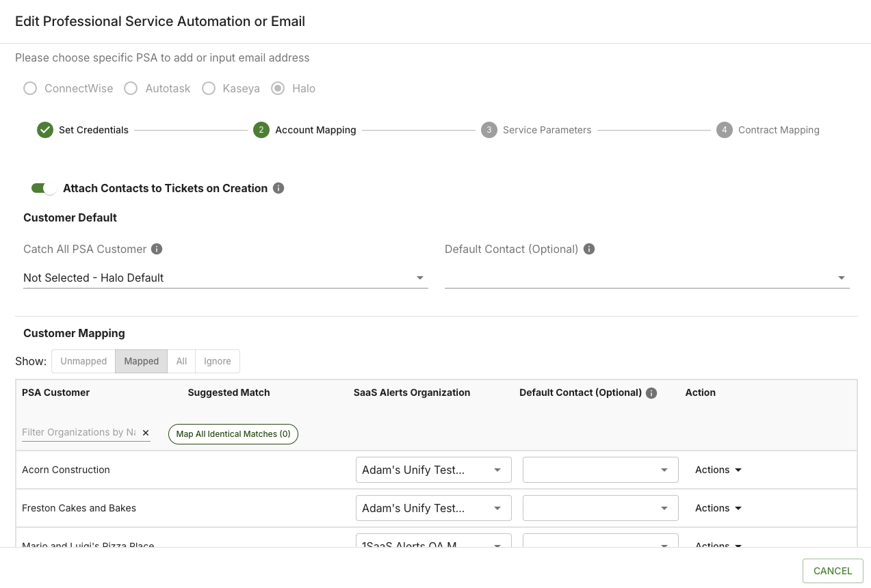Open the Catch All PSA Customer dropdown
This screenshot has width=871, height=588.
[x=225, y=278]
